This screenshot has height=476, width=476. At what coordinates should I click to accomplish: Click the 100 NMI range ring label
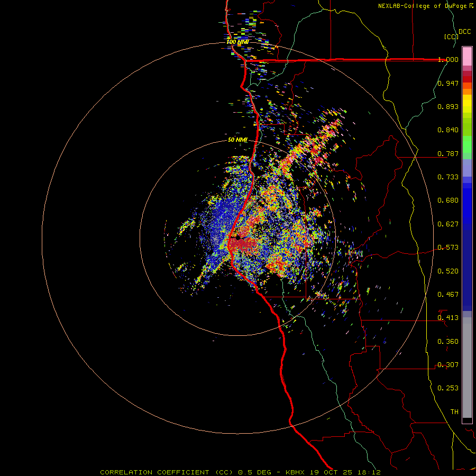tap(237, 42)
